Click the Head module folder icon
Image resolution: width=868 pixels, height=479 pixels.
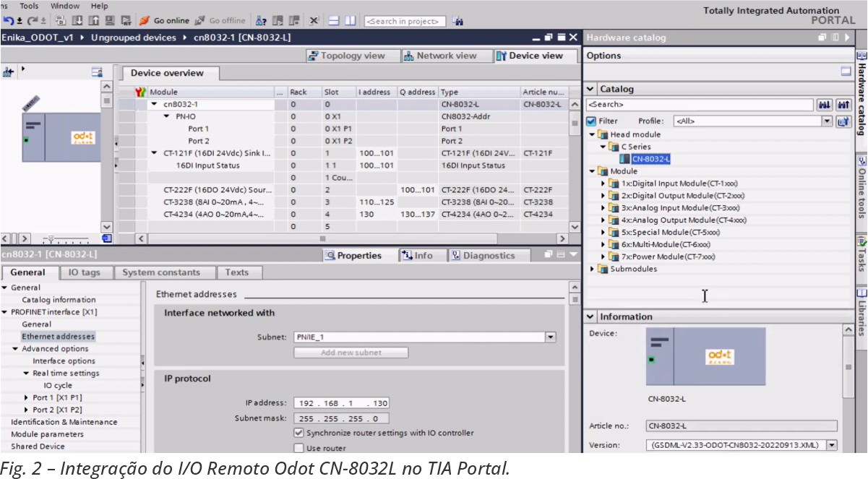click(603, 134)
